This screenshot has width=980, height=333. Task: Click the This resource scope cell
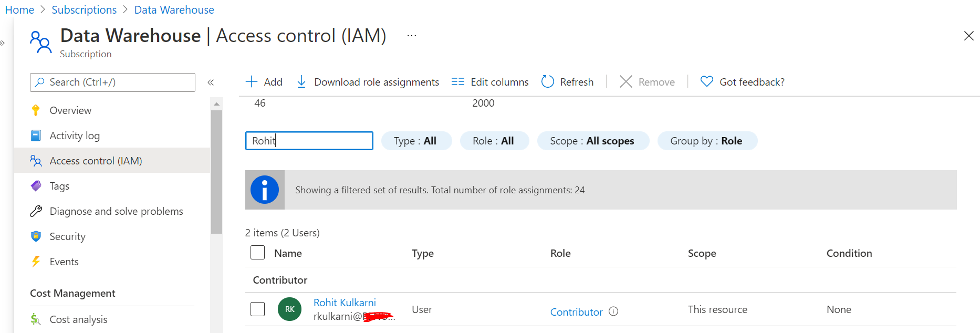(717, 309)
